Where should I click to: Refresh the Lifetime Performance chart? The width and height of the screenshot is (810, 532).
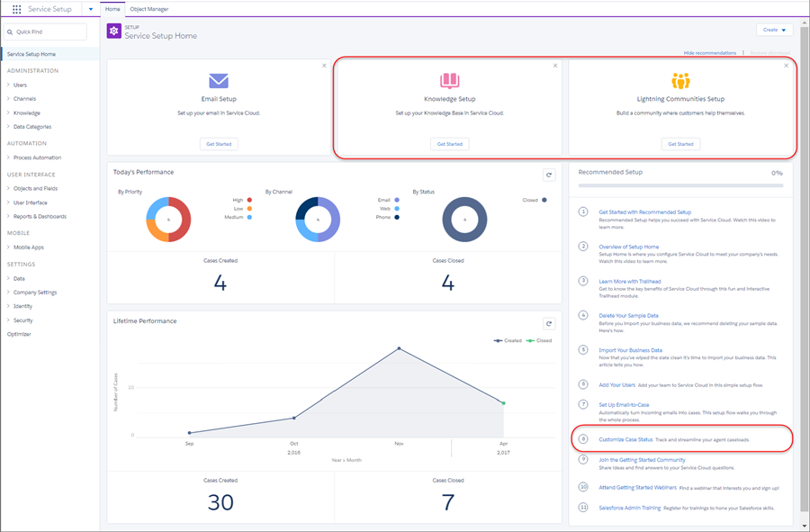tap(549, 324)
